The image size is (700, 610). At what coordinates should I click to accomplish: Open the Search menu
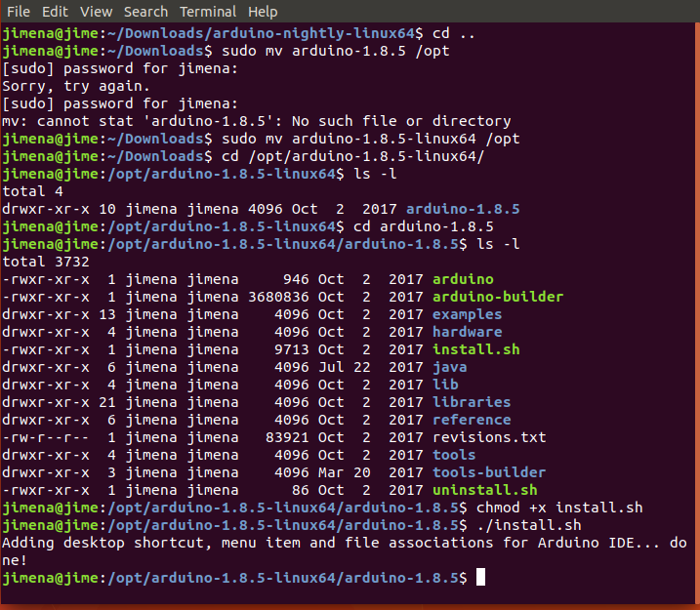tap(145, 11)
